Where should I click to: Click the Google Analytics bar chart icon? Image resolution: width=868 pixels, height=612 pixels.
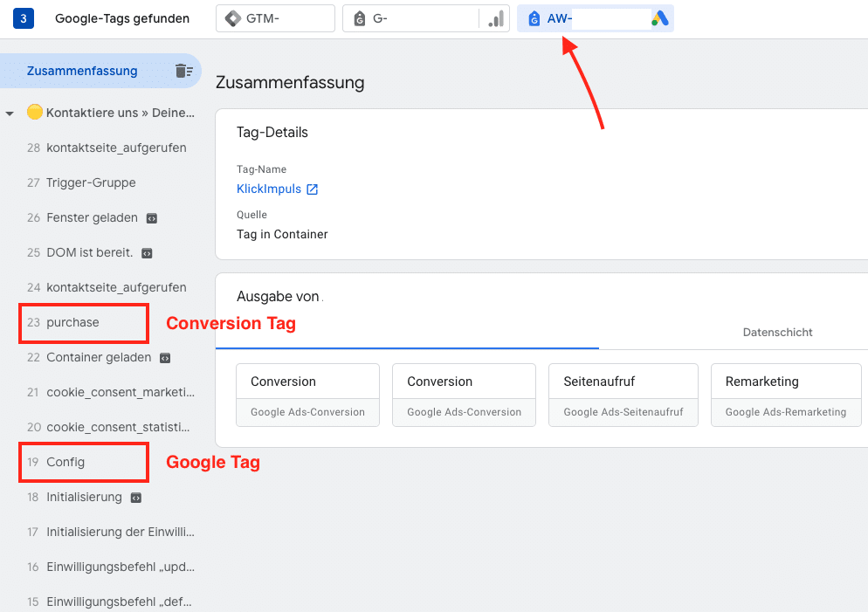[496, 18]
